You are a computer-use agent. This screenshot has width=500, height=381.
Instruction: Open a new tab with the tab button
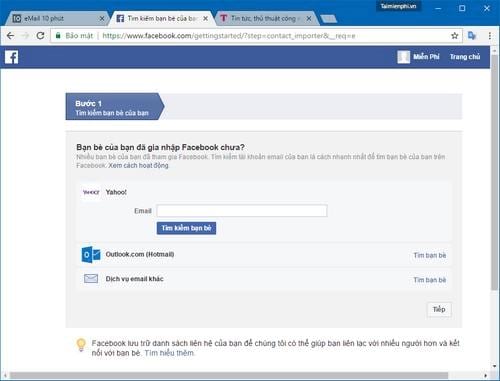(328, 19)
